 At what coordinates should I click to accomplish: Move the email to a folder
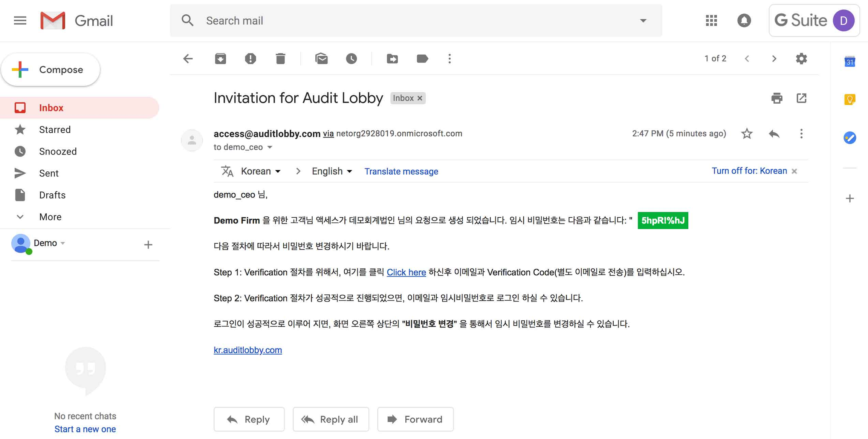pyautogui.click(x=392, y=58)
